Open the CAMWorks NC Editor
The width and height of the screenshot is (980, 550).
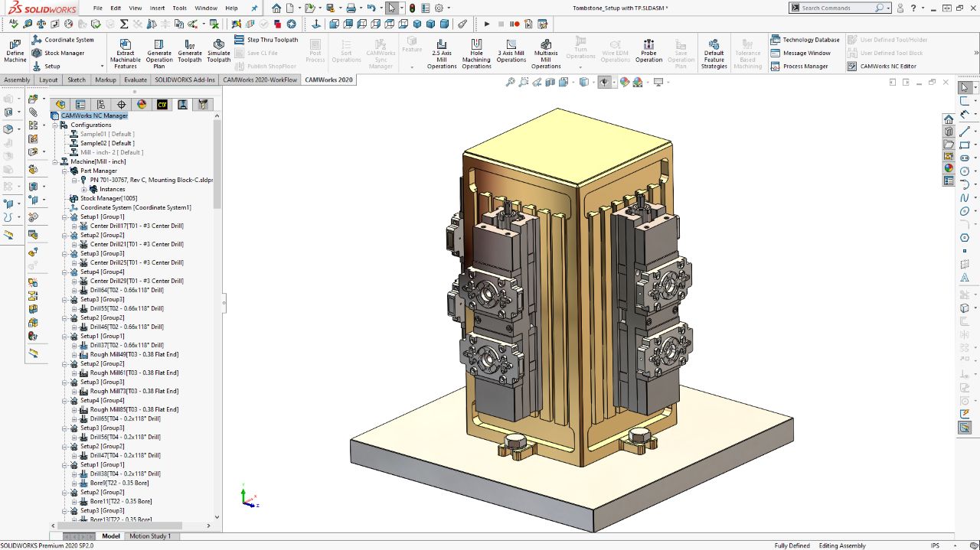[x=887, y=67]
